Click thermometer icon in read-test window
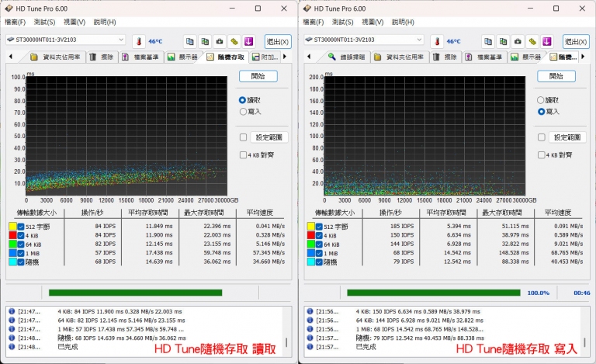This screenshot has height=364, width=596. coord(139,41)
